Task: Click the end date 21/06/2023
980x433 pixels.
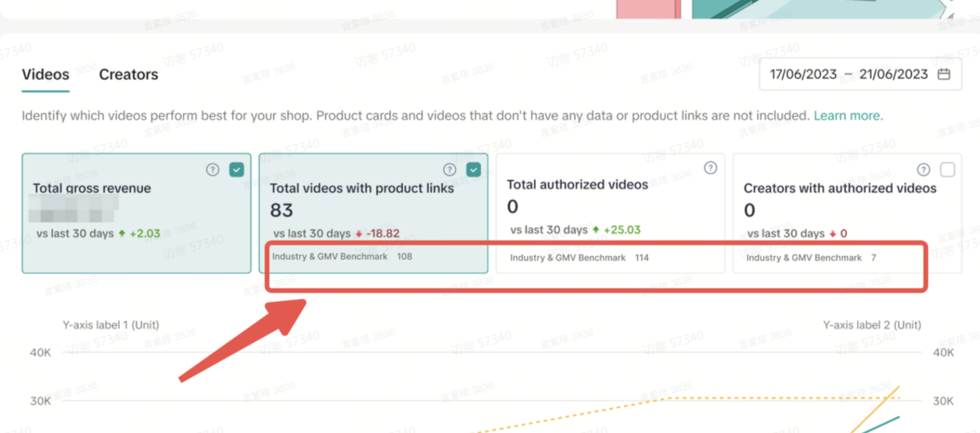Action: (x=893, y=74)
